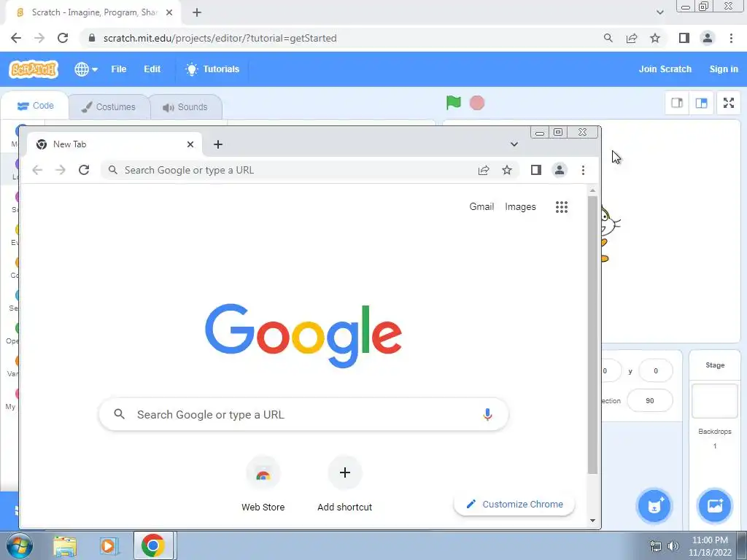
Task: Click the green flag to run project
Action: point(454,102)
